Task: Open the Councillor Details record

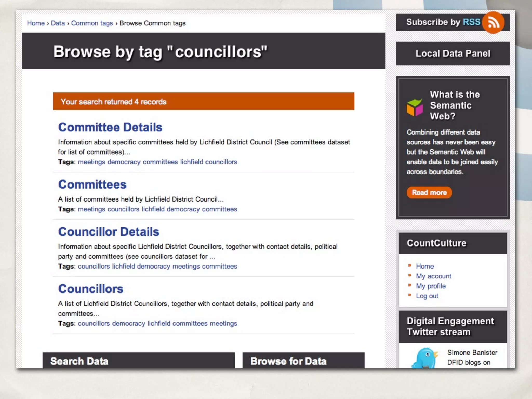Action: (109, 232)
